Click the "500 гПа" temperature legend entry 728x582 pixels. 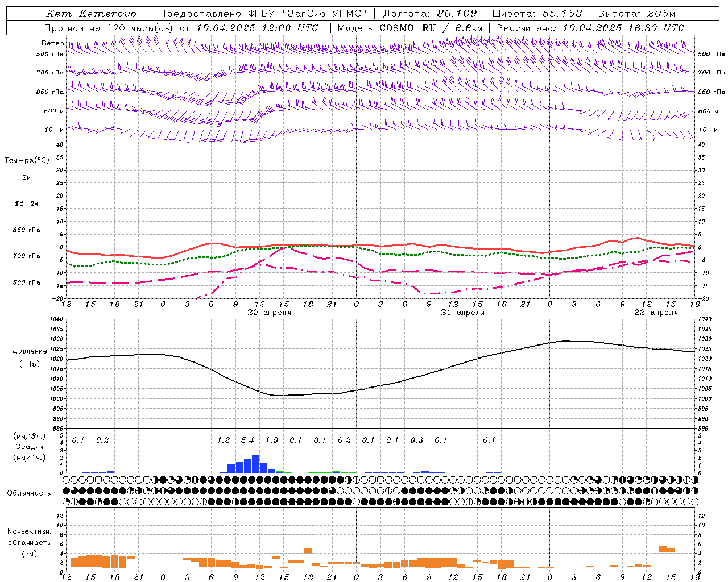coord(26,282)
